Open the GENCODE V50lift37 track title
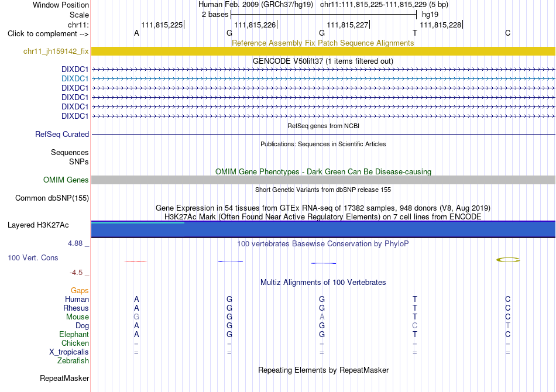 click(322, 61)
